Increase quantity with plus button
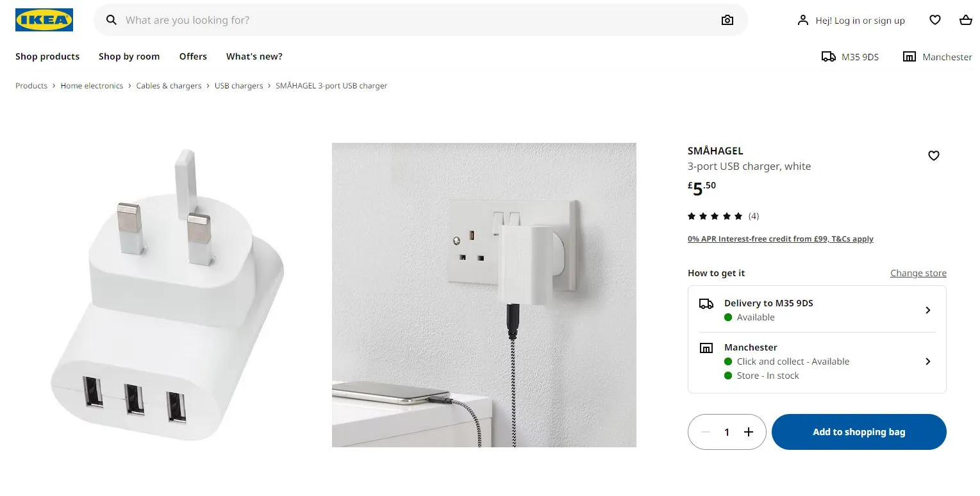Viewport: 980px width, 496px height. [x=749, y=432]
